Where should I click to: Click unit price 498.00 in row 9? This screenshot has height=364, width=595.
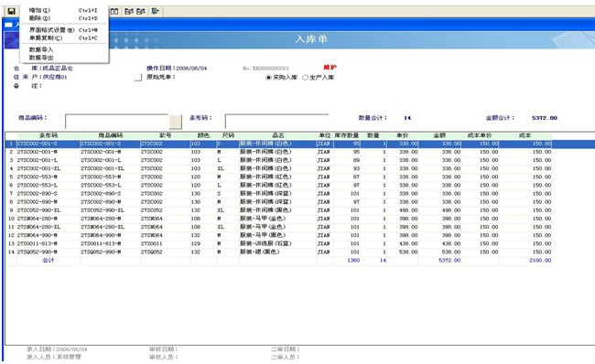(408, 210)
